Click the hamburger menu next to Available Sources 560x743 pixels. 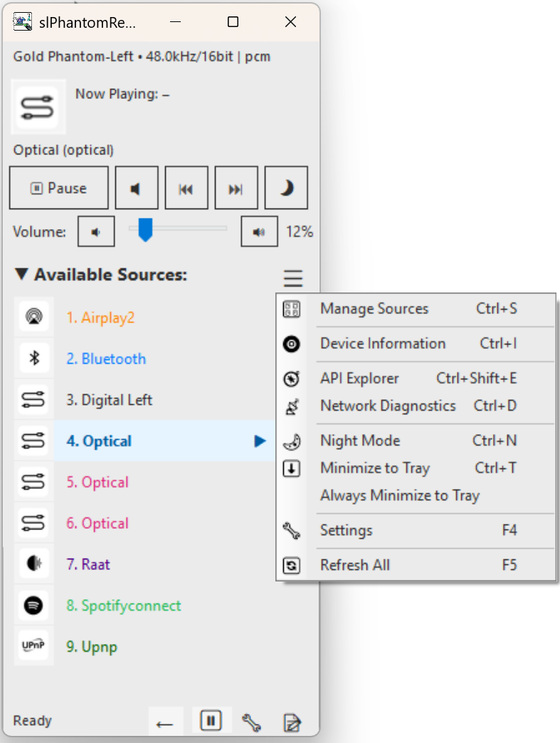pos(293,278)
